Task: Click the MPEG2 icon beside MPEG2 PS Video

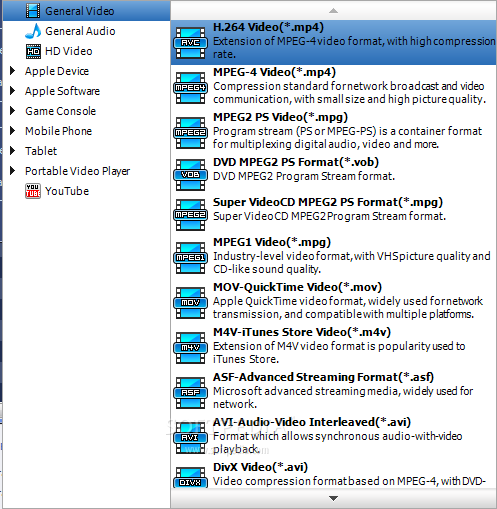Action: tap(190, 133)
